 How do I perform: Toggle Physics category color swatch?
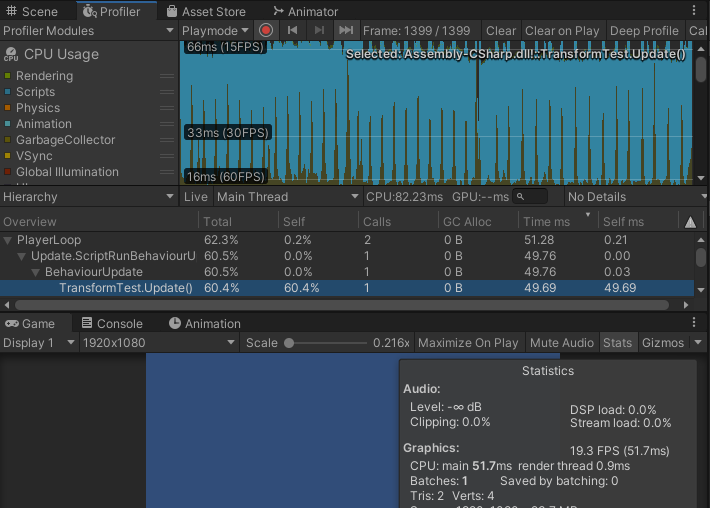pos(7,108)
